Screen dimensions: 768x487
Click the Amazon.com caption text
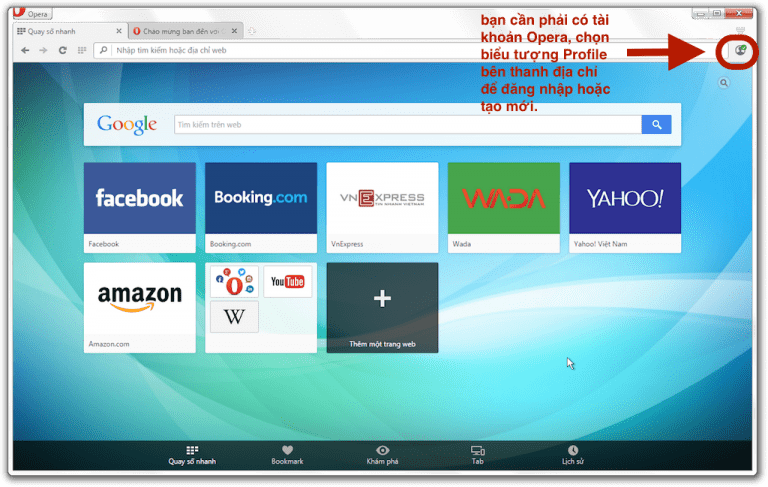click(109, 344)
